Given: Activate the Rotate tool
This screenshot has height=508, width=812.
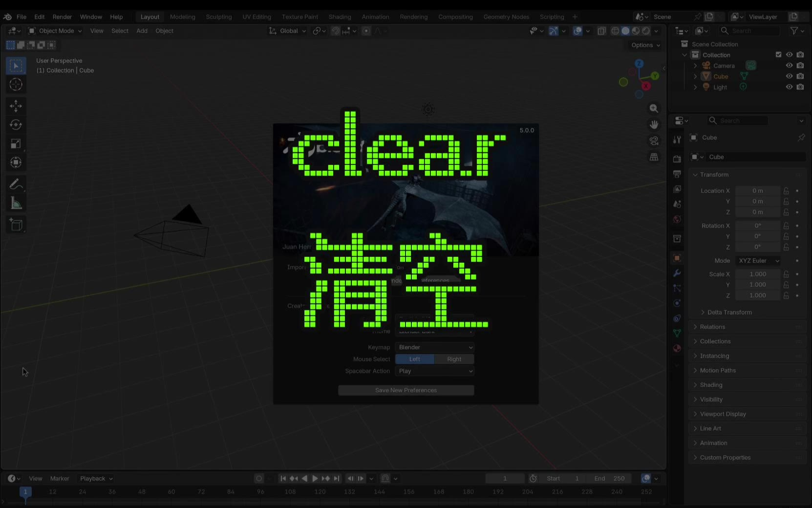Looking at the screenshot, I should 16,125.
